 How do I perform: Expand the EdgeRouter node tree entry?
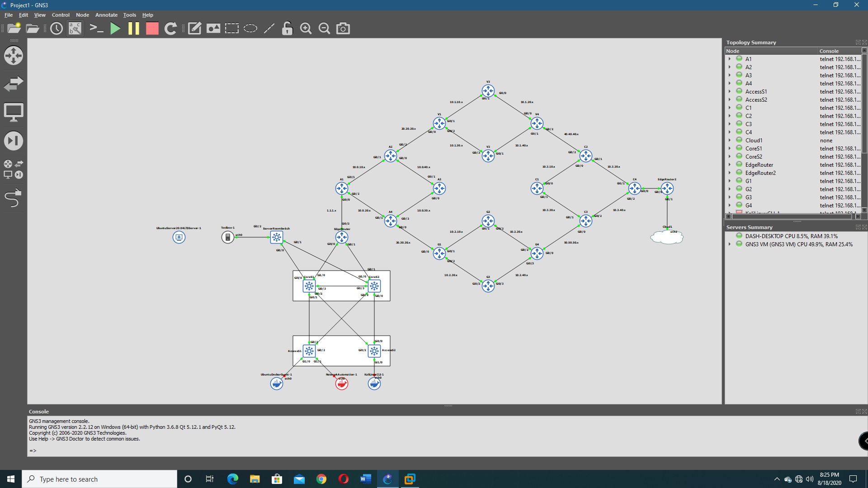coord(729,165)
